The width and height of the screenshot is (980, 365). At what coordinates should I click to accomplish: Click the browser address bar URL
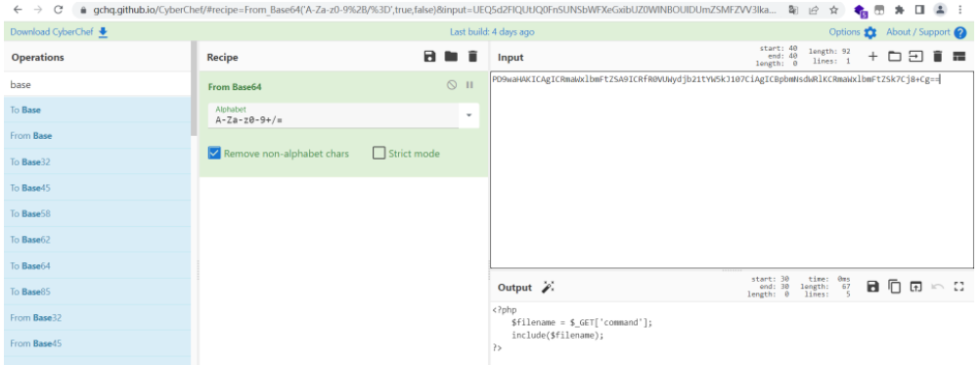click(434, 10)
